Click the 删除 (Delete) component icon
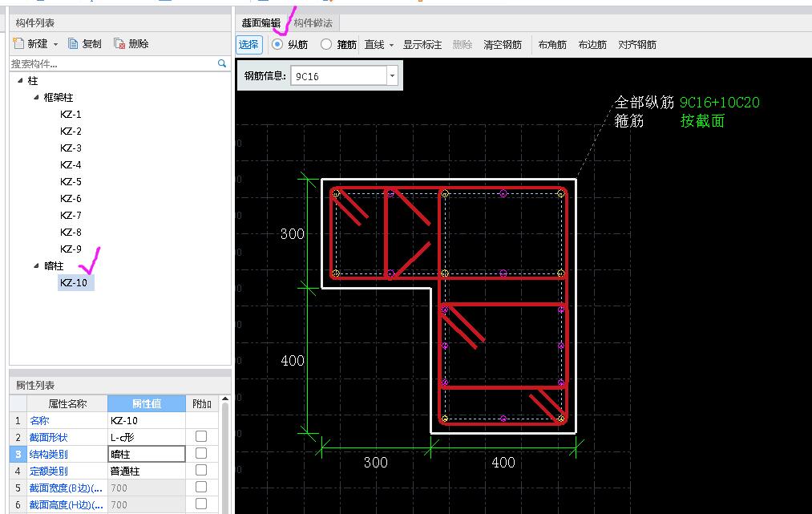The image size is (812, 514). pos(119,44)
